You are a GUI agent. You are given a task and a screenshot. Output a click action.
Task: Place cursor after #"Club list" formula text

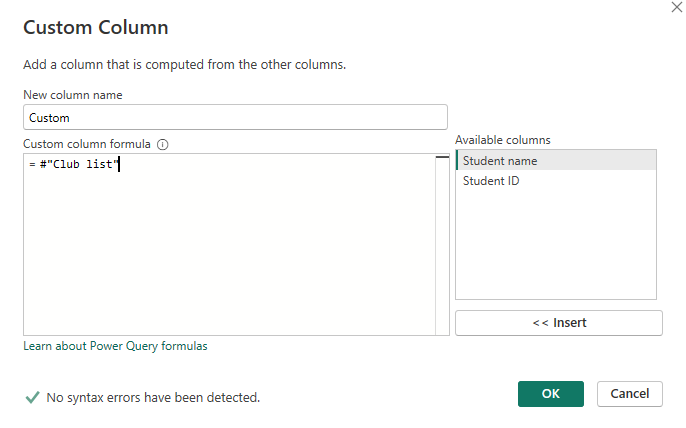(119, 165)
